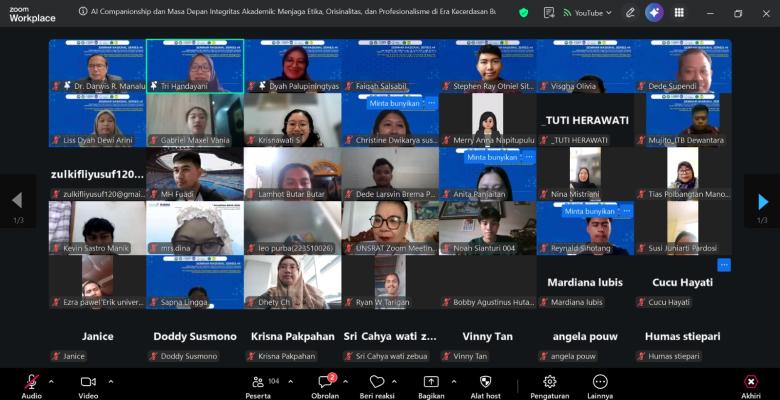
Task: Open the meeting info icon beside title
Action: (83, 11)
